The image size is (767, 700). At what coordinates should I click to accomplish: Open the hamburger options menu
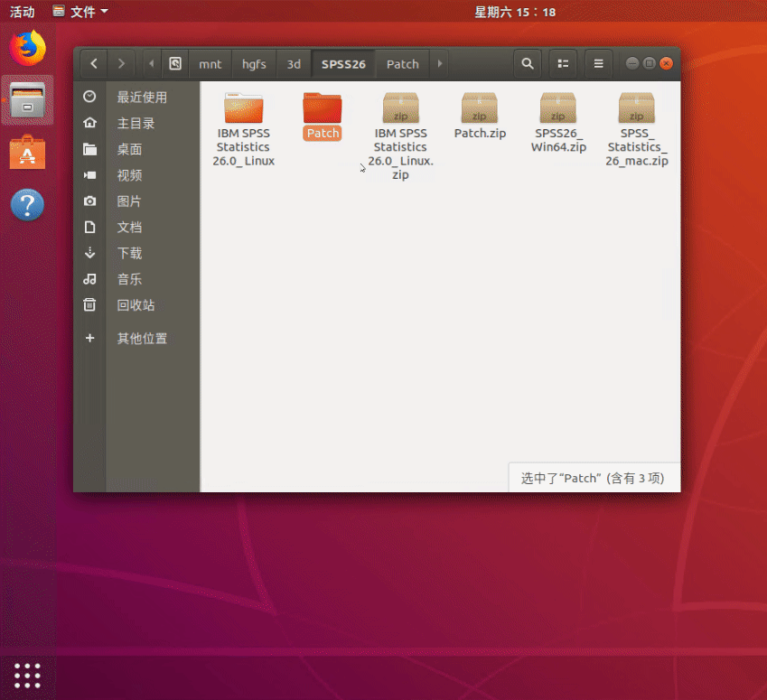598,63
